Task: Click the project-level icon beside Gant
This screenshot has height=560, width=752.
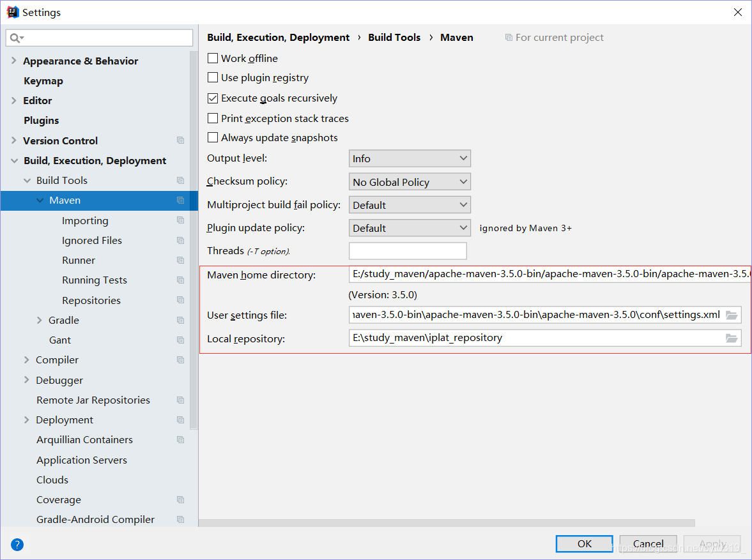Action: 180,340
